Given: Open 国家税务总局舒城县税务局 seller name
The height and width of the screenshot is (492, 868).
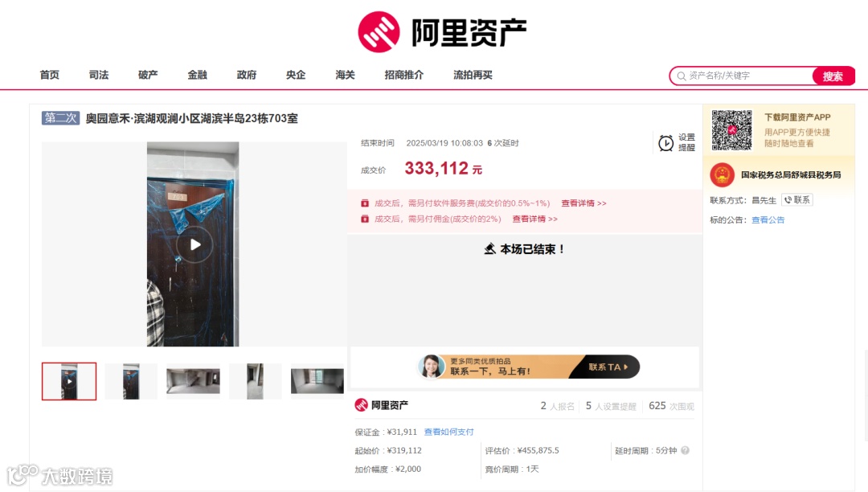Looking at the screenshot, I should (x=791, y=175).
